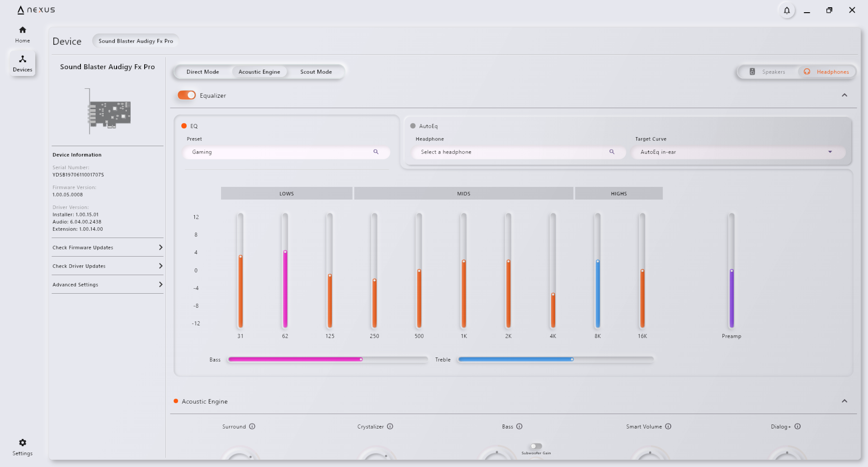
Task: Click the 500 Hz EQ slider
Action: point(419,271)
